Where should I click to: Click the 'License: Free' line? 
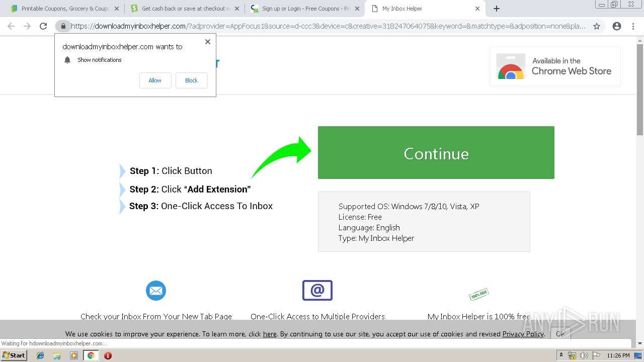coord(360,217)
